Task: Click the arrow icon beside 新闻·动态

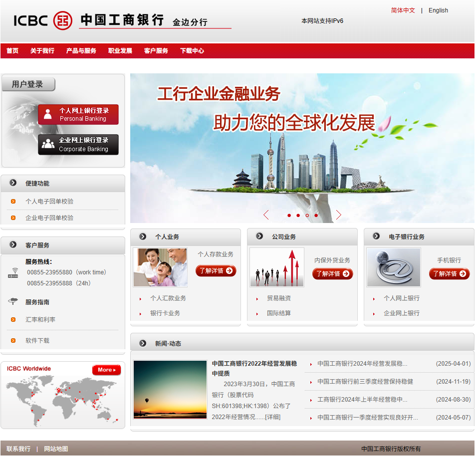Action: coord(143,344)
